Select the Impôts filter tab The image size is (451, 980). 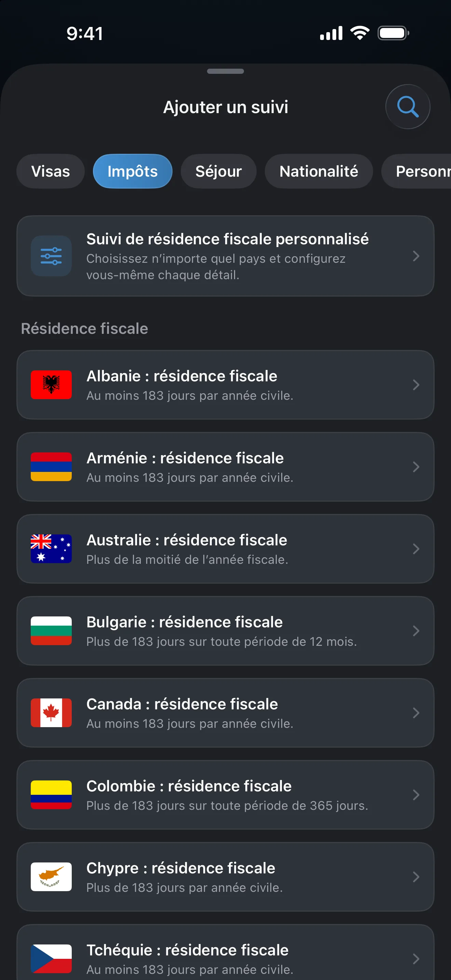click(x=133, y=171)
